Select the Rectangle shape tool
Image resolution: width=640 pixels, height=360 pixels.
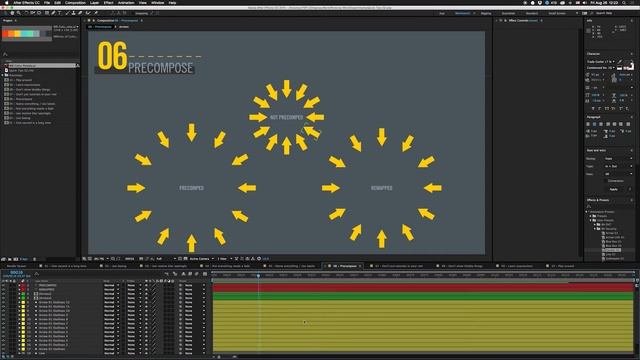[47, 13]
